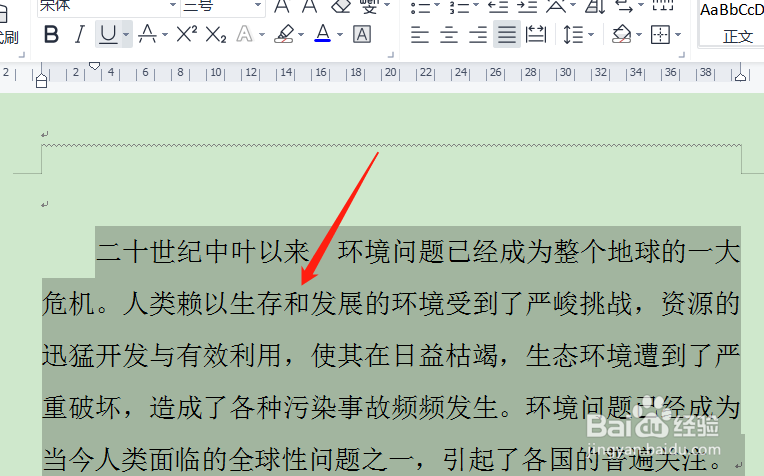The image size is (764, 476).
Task: Select justify alignment
Action: (x=507, y=35)
